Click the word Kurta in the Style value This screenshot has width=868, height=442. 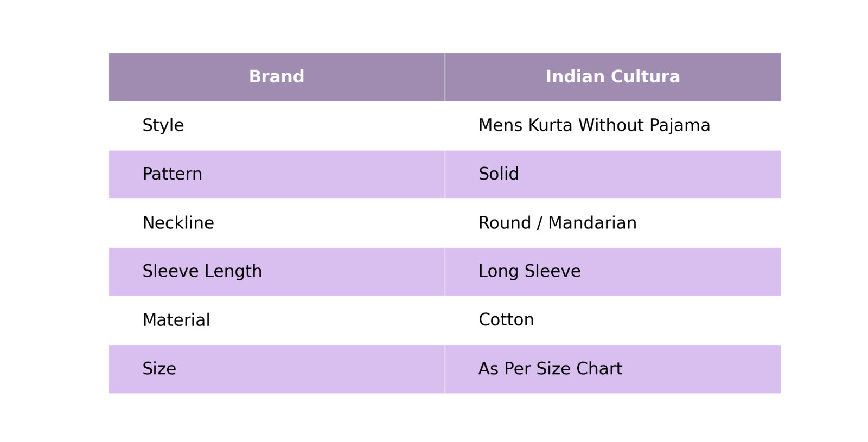pyautogui.click(x=550, y=125)
